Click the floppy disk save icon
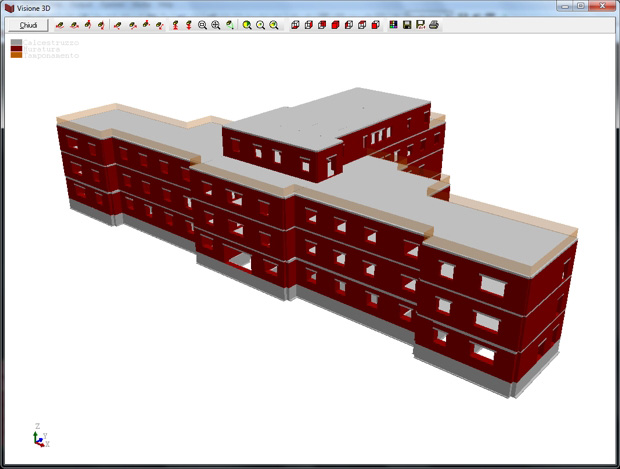620x469 pixels. [x=407, y=25]
